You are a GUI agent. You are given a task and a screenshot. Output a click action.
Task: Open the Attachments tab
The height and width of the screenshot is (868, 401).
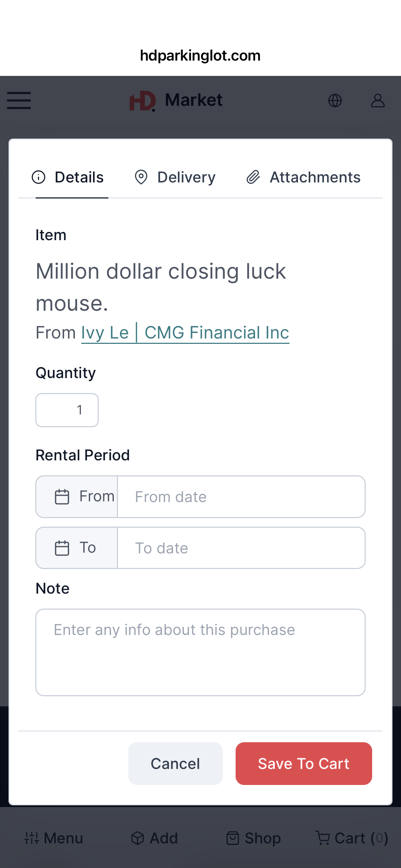pyautogui.click(x=304, y=177)
